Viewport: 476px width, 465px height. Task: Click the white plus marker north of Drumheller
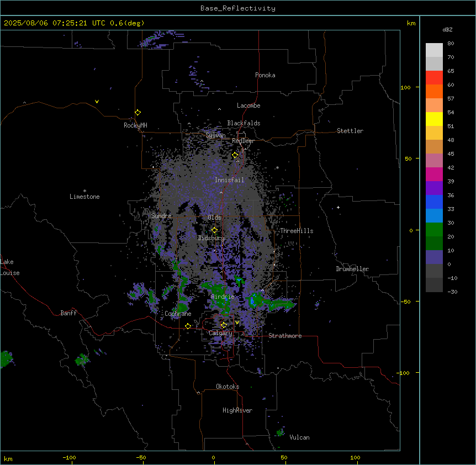pos(338,207)
